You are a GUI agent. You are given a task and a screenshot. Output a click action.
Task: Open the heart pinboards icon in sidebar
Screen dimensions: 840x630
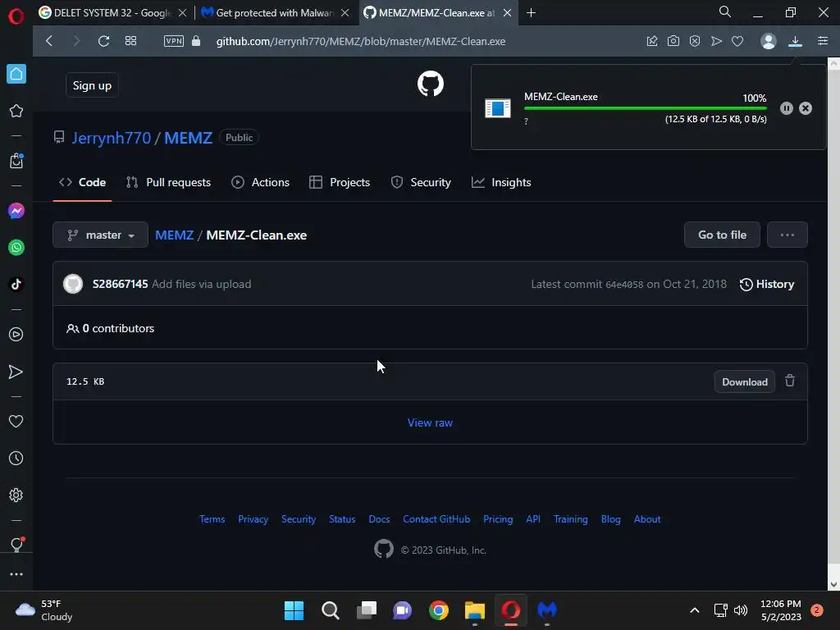pyautogui.click(x=16, y=421)
